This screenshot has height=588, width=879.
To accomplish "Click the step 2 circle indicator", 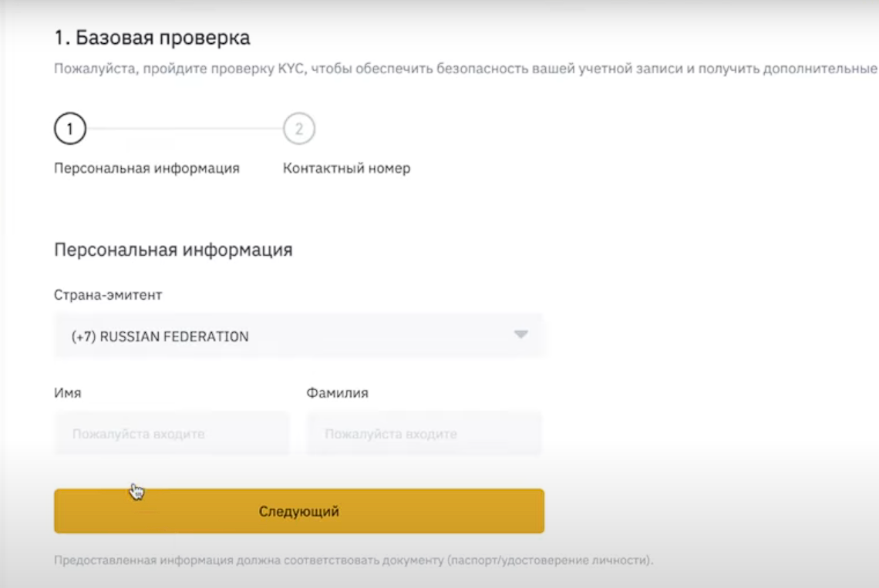I will (299, 129).
